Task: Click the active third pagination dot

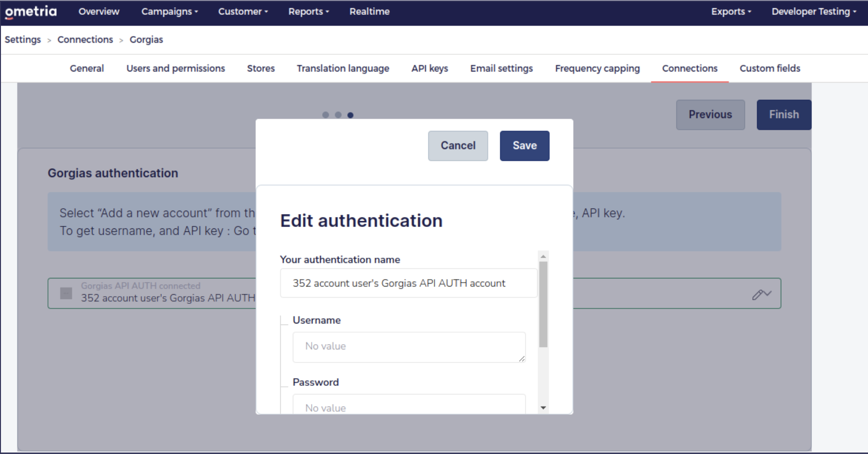Action: 350,115
